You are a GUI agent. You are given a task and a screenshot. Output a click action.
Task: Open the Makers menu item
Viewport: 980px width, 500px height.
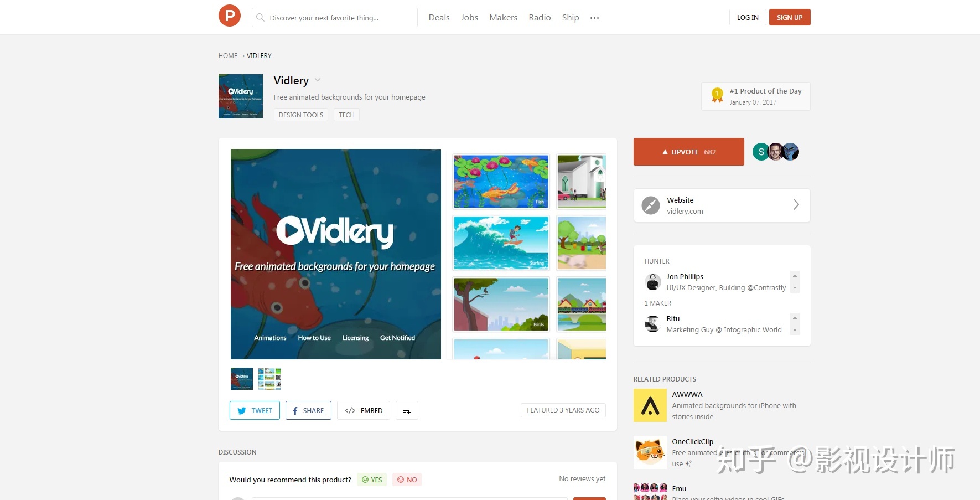point(504,18)
